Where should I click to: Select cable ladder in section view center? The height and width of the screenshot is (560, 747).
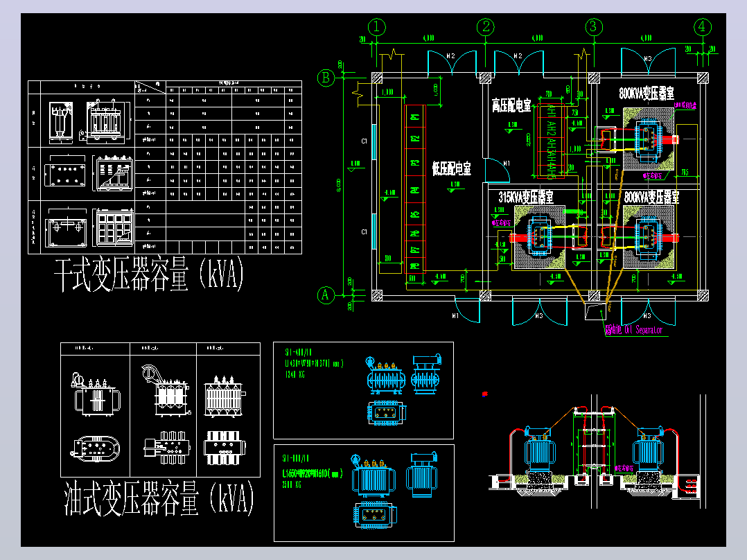coord(594,442)
